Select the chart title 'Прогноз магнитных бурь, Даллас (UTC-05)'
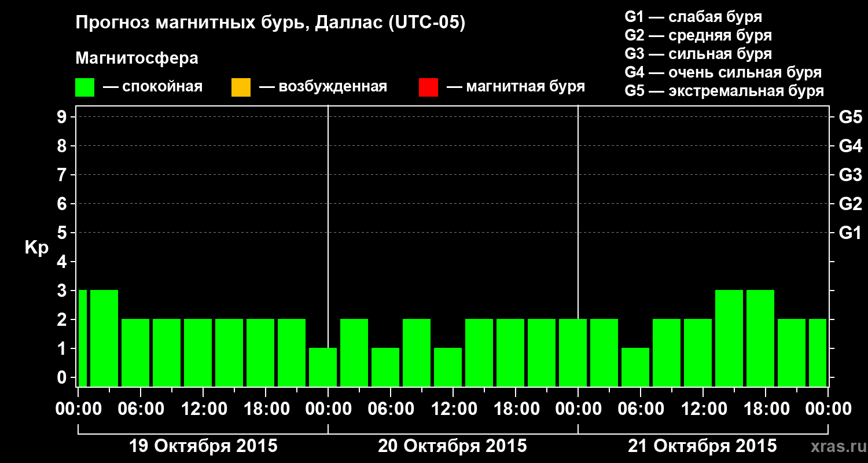The image size is (868, 463). pyautogui.click(x=270, y=23)
